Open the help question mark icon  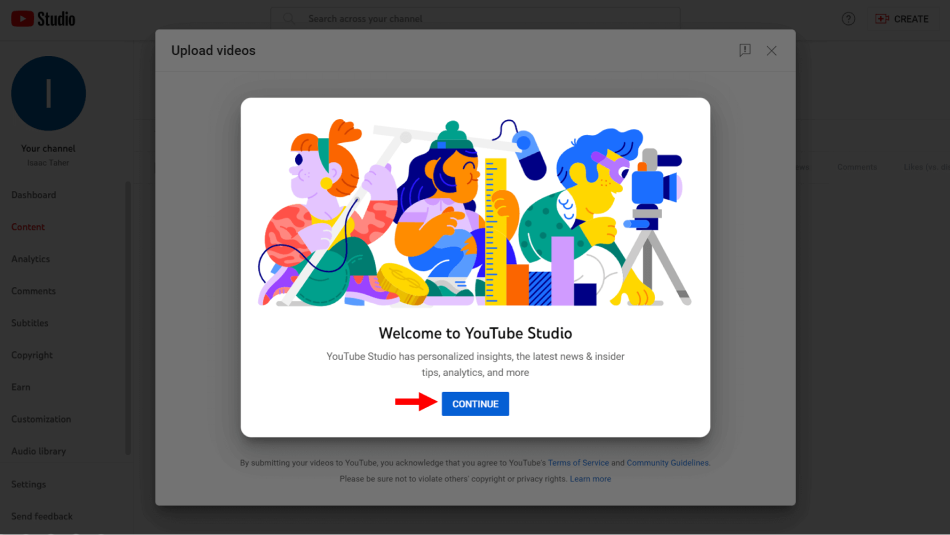(848, 19)
